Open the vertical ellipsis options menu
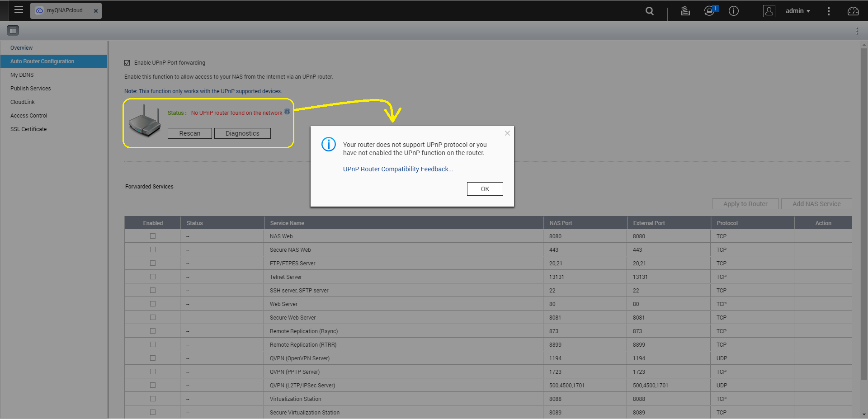The width and height of the screenshot is (868, 419). click(x=829, y=10)
